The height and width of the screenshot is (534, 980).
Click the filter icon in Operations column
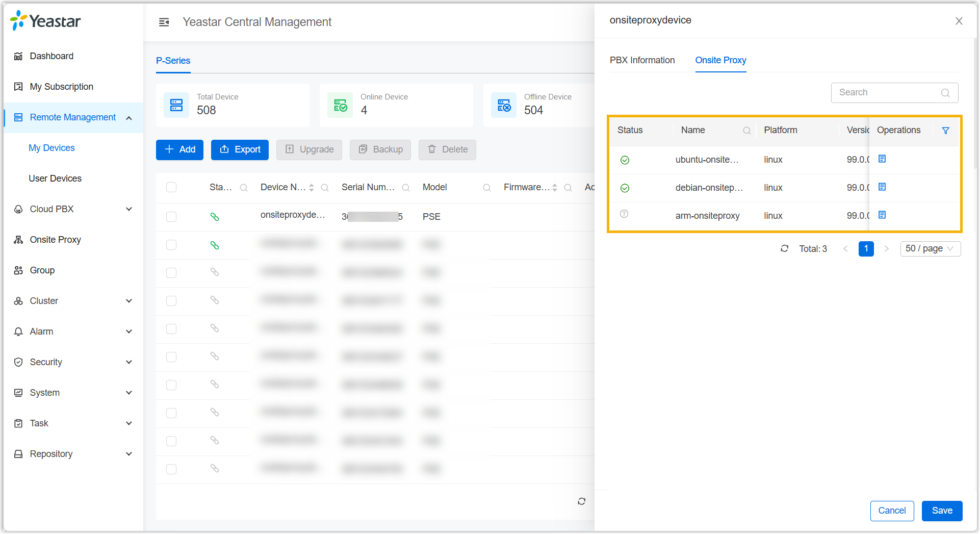(x=945, y=131)
